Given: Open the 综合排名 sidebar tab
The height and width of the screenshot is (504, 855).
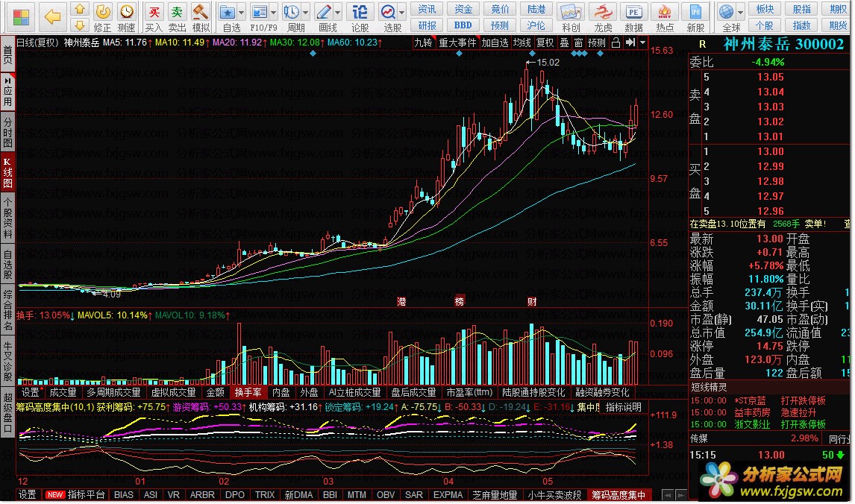Looking at the screenshot, I should click(7, 310).
